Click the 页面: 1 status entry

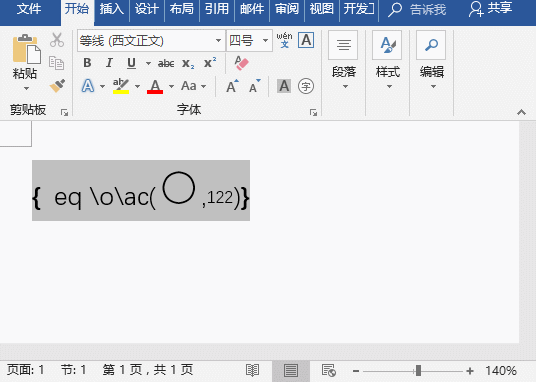26,370
